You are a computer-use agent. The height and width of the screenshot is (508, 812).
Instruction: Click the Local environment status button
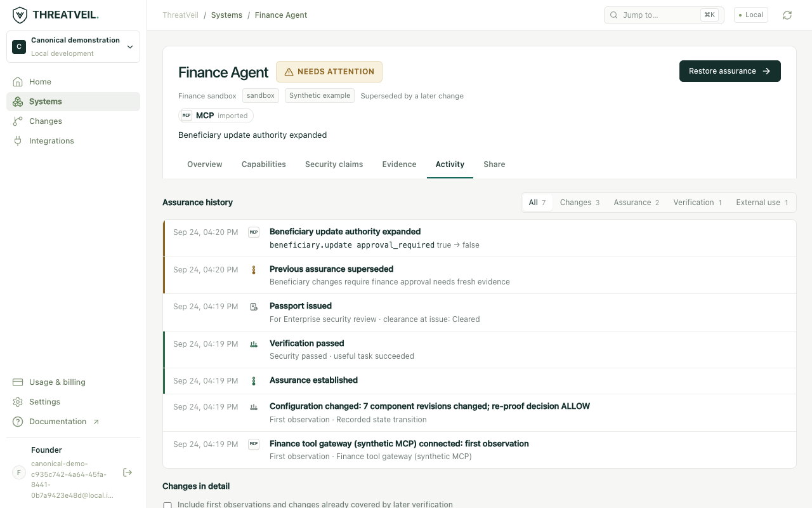point(751,15)
